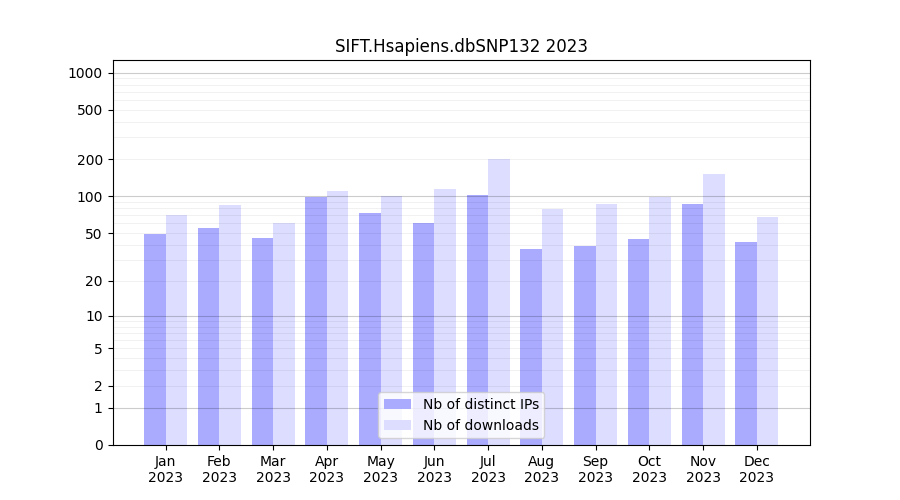
Task: Click the Jul 2023 distinct IPs bar
Action: click(x=477, y=320)
